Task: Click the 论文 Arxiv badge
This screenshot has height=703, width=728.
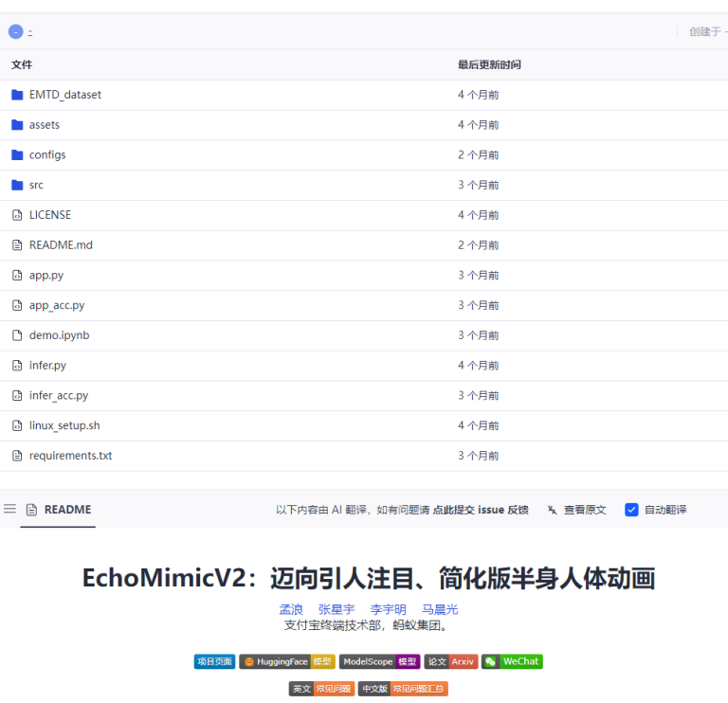Action: coord(451,661)
